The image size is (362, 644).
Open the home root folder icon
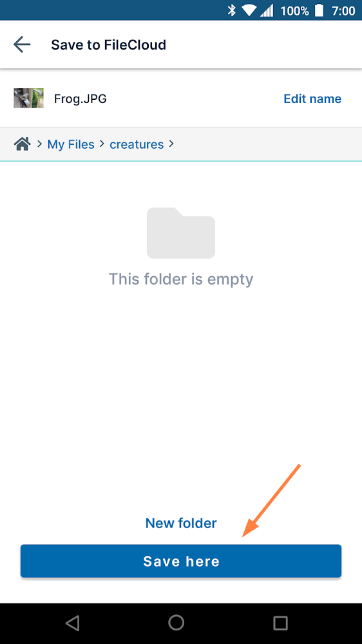[22, 144]
